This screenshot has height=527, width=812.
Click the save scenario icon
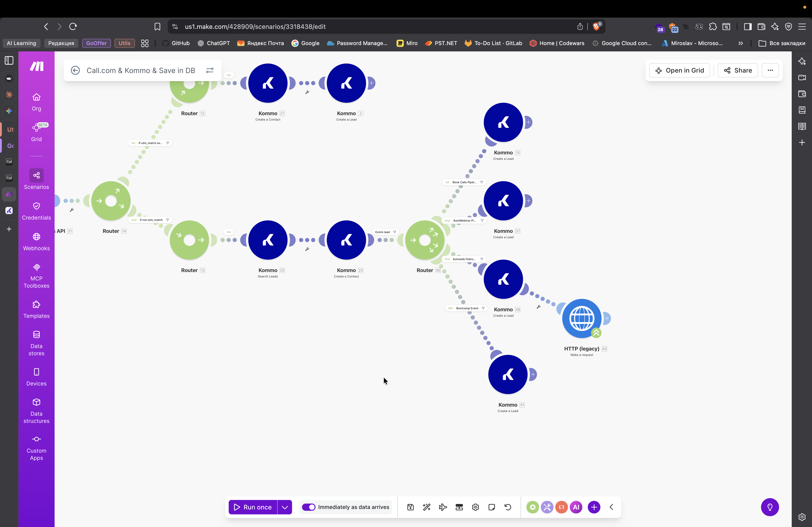pyautogui.click(x=411, y=507)
